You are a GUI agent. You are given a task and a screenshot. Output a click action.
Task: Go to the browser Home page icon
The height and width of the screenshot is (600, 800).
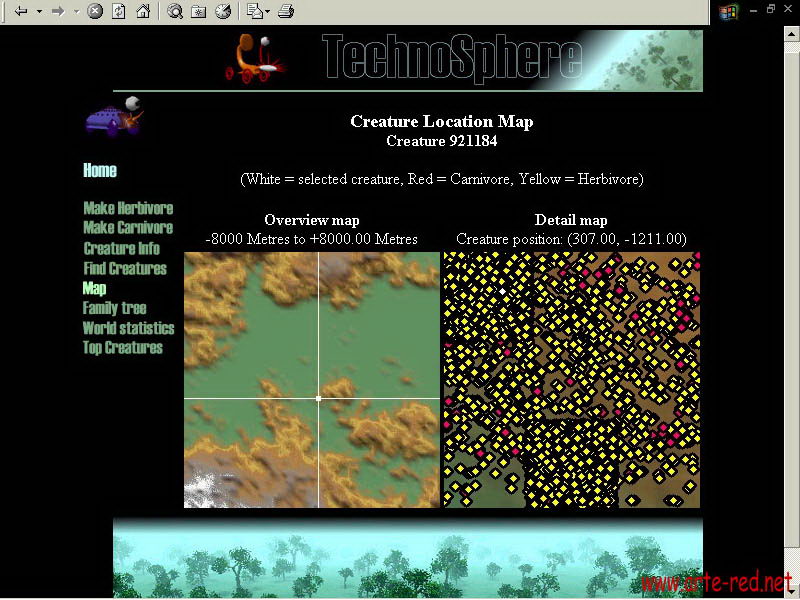[x=143, y=11]
